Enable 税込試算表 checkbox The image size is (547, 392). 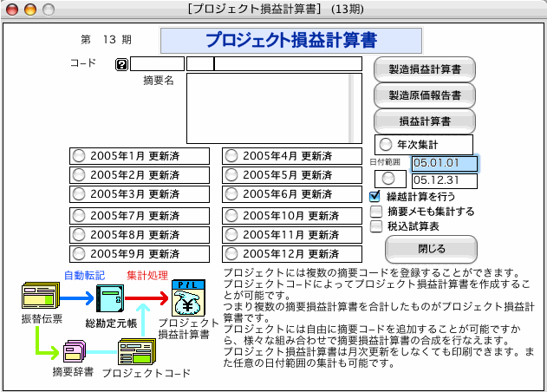pos(375,226)
